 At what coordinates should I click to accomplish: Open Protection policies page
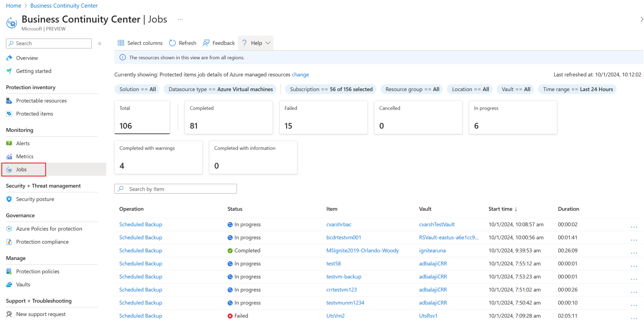pos(38,271)
